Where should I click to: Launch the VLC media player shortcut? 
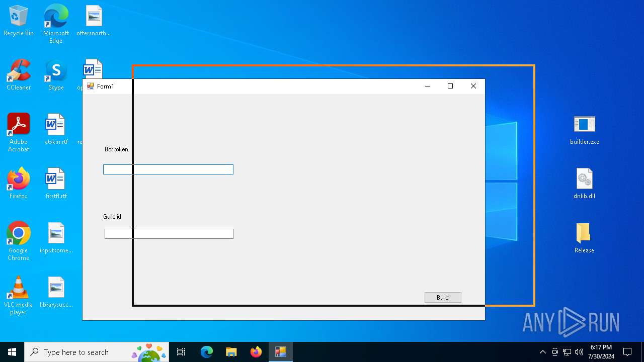19,296
